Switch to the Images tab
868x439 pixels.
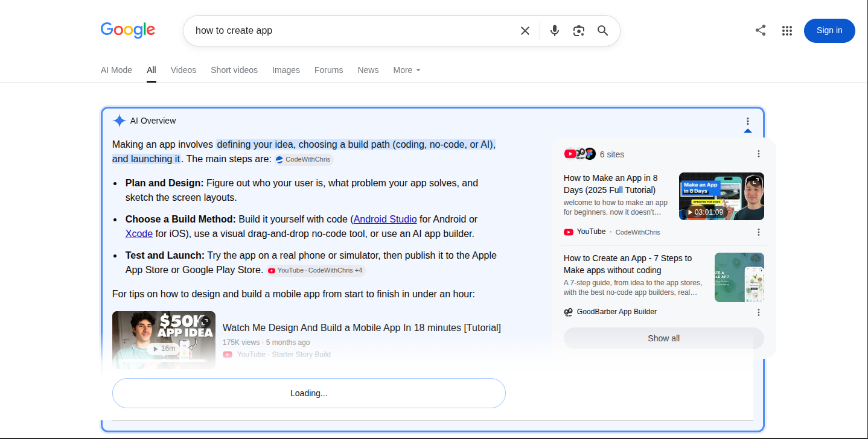click(x=286, y=70)
